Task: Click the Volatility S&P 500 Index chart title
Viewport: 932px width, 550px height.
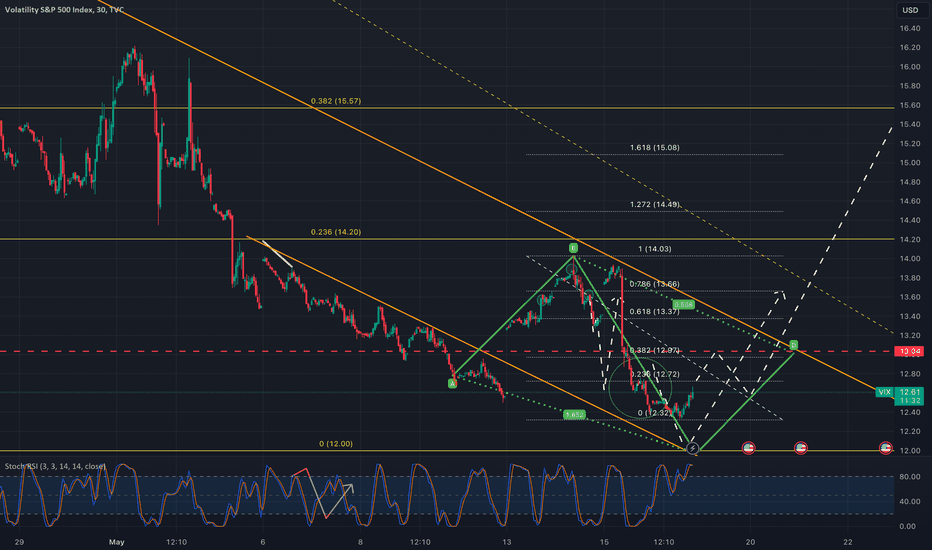Action: pyautogui.click(x=64, y=10)
